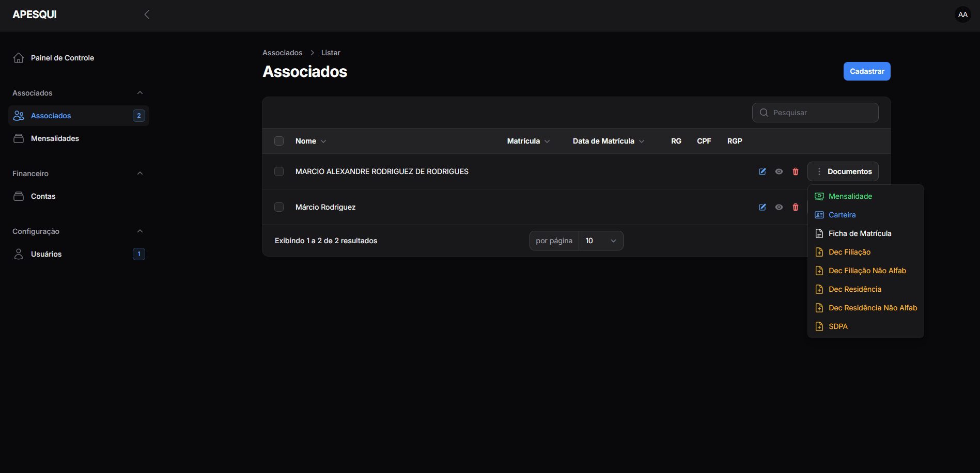Screen dimensions: 980x473
Task: Click the Cadastrar button
Action: click(866, 71)
